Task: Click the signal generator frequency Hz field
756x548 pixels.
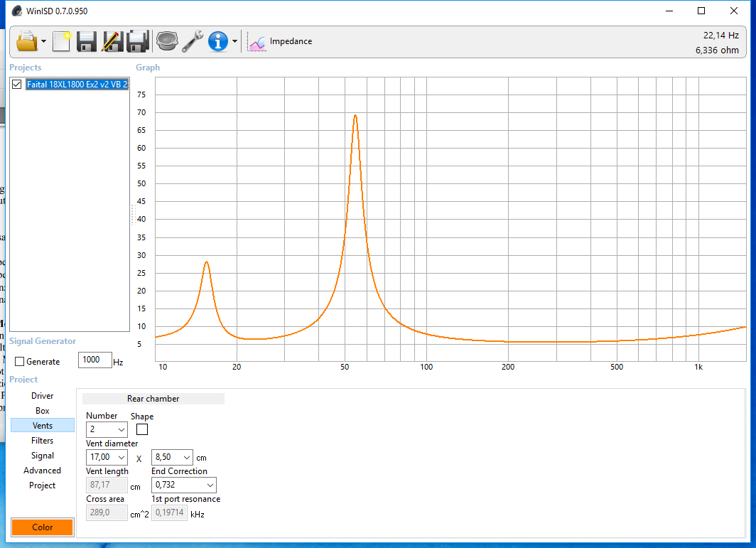Action: (94, 360)
